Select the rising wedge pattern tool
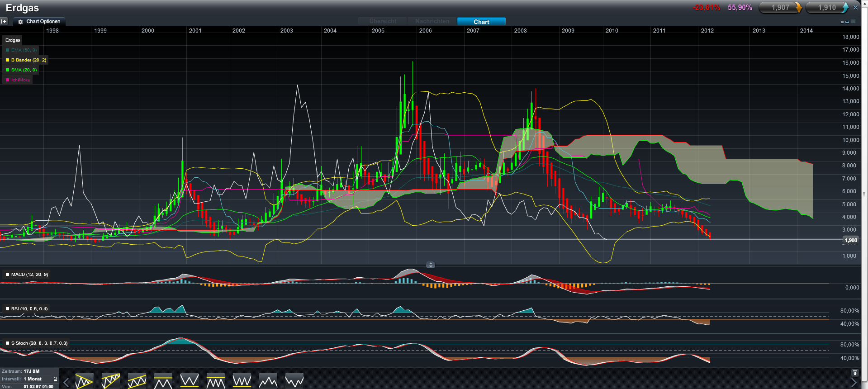 click(111, 381)
